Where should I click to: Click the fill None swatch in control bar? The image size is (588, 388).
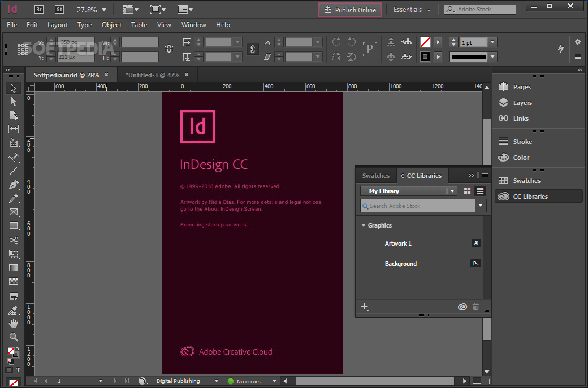click(x=425, y=42)
